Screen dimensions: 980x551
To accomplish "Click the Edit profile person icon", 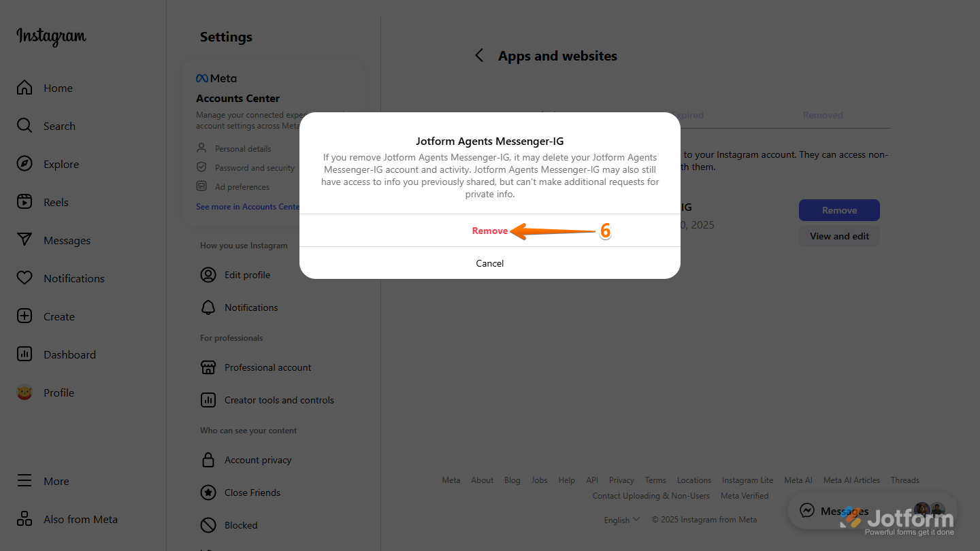I will tap(208, 275).
